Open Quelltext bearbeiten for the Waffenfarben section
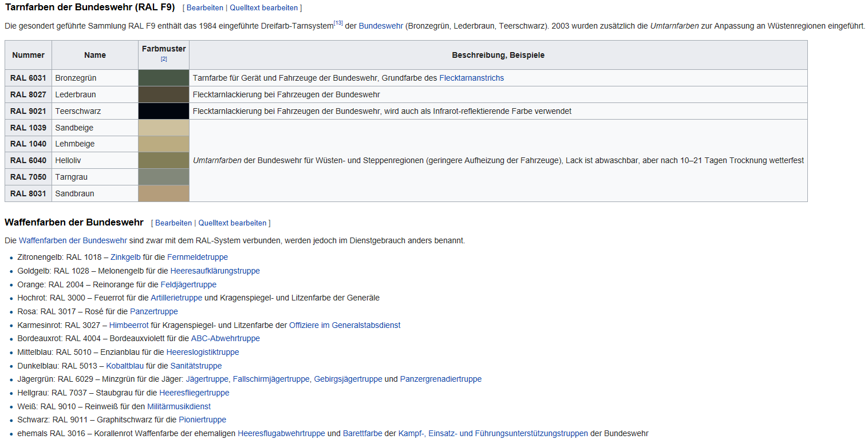This screenshot has width=868, height=447. (x=232, y=223)
